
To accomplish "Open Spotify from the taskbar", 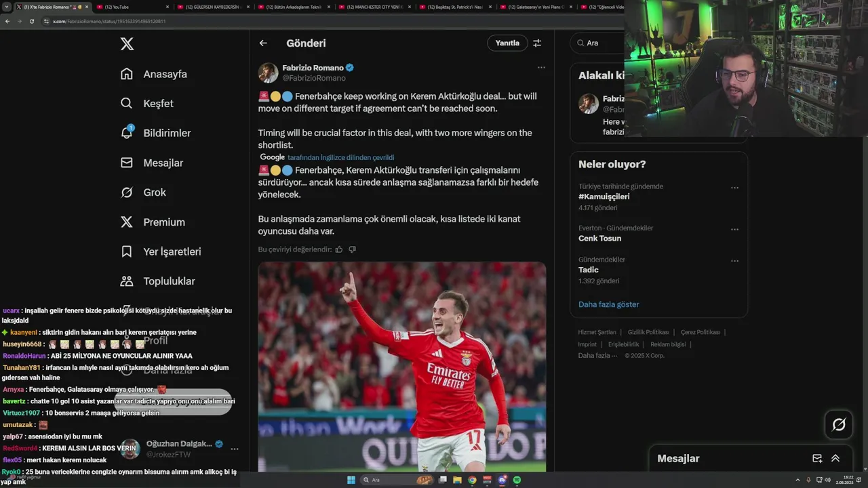I will coord(517,480).
